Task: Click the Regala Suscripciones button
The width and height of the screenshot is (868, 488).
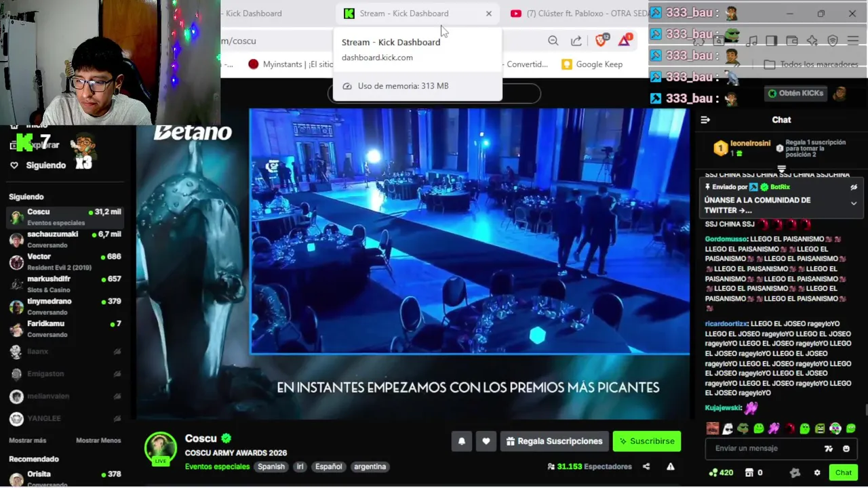Action: pyautogui.click(x=554, y=441)
